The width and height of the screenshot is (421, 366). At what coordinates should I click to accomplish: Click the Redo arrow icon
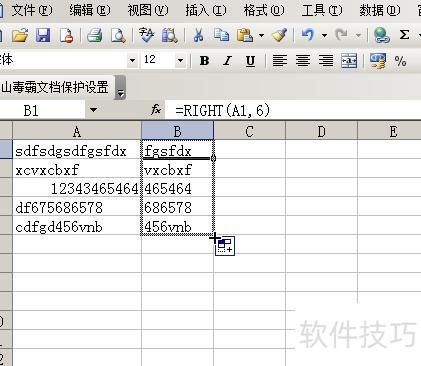[342, 35]
